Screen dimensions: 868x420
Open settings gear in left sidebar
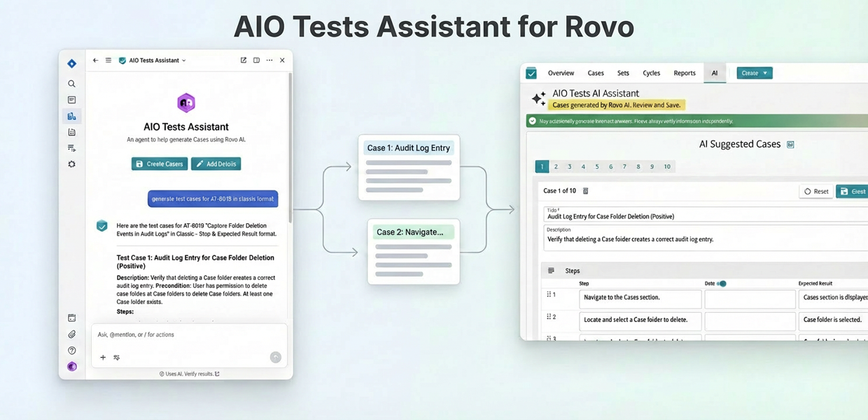[x=71, y=164]
